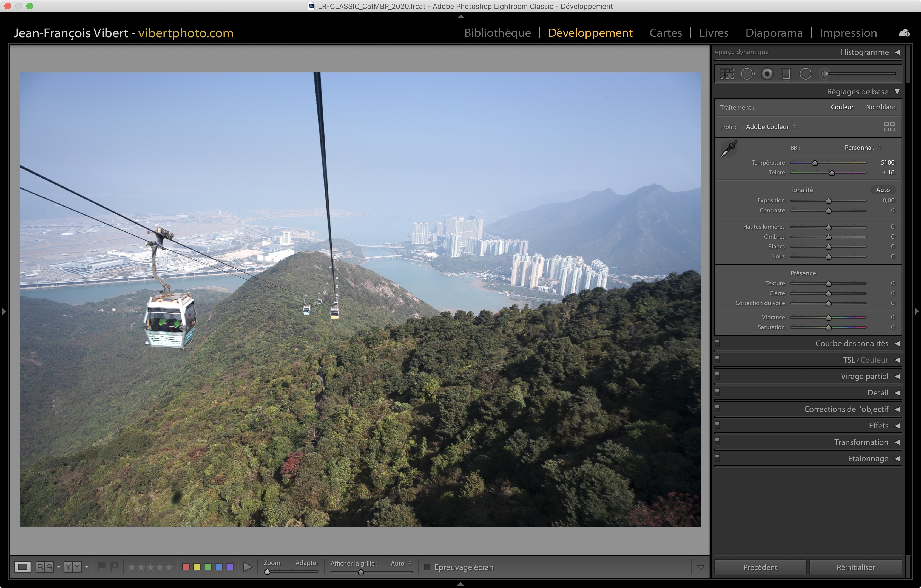Open the profile browser grid icon
Viewport: 921px width, 588px height.
point(889,127)
